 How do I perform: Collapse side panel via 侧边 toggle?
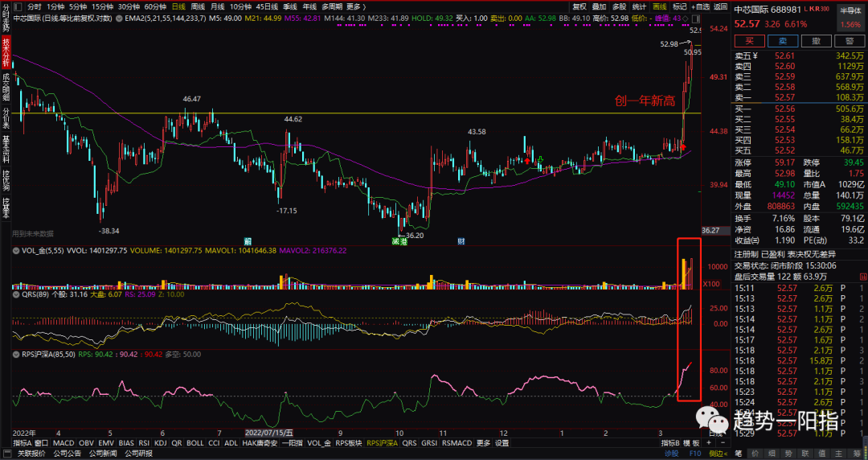pyautogui.click(x=718, y=454)
